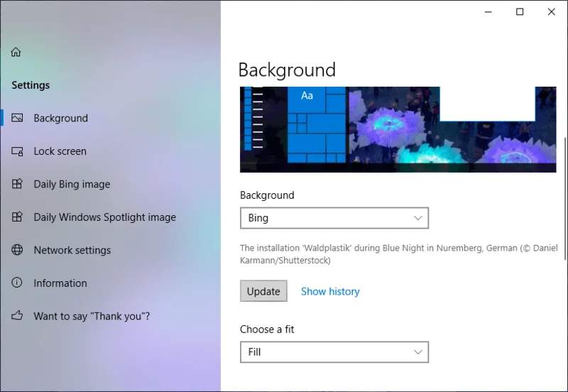The height and width of the screenshot is (392, 568).
Task: Click the thumbs-up icon beside Thank you
Action: [17, 315]
